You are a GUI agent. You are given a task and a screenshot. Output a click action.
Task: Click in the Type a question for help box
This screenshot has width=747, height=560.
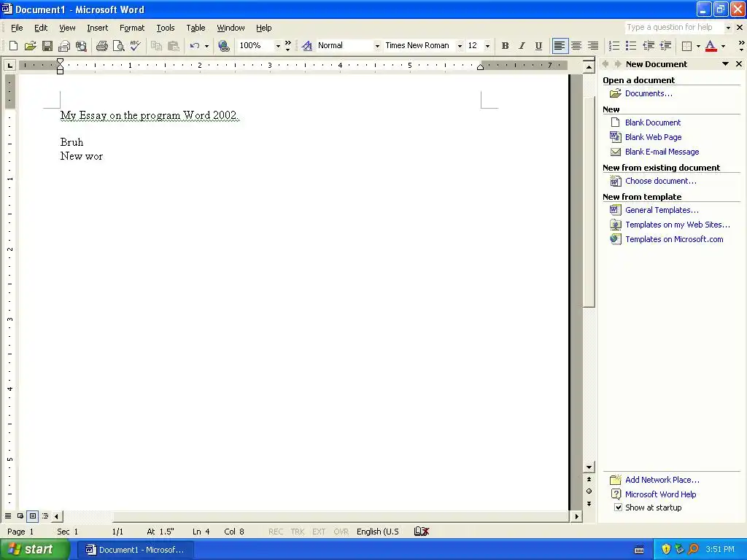point(673,28)
